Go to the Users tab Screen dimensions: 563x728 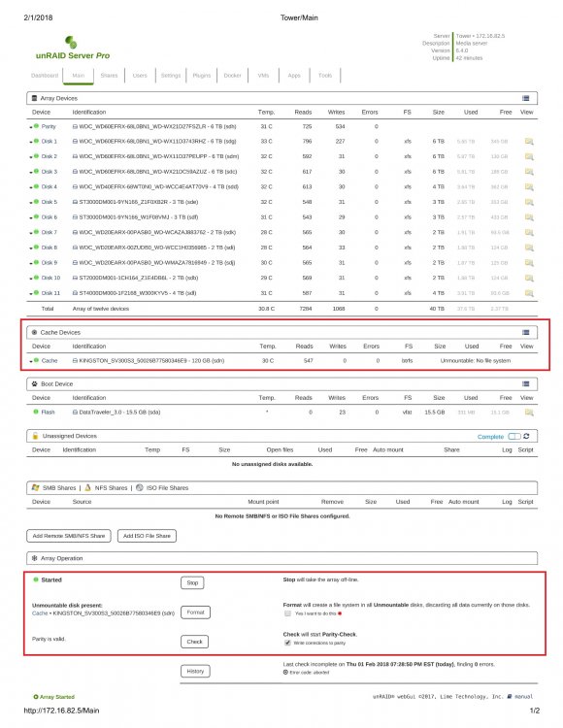140,75
